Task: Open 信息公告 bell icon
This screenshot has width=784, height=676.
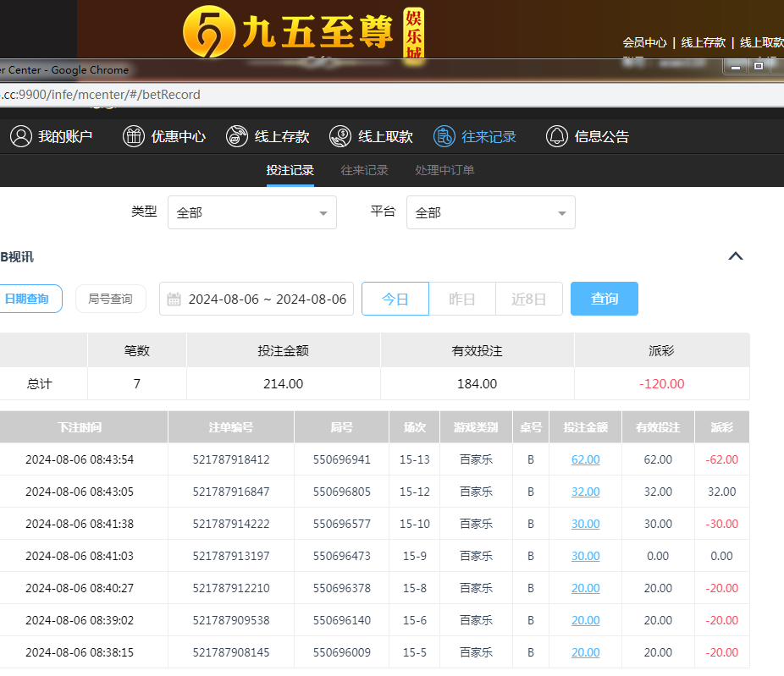Action: click(x=556, y=136)
